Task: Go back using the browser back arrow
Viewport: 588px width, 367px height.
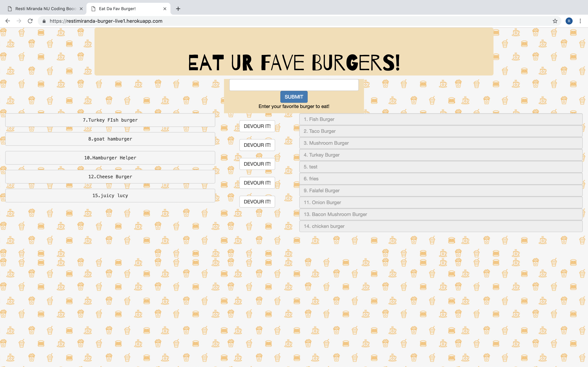Action: coord(8,21)
